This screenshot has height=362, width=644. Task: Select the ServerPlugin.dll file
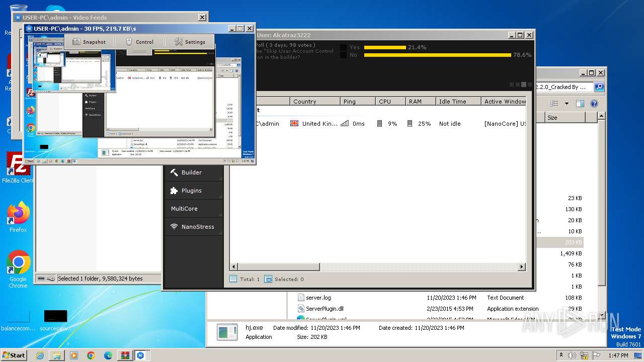pos(325,309)
